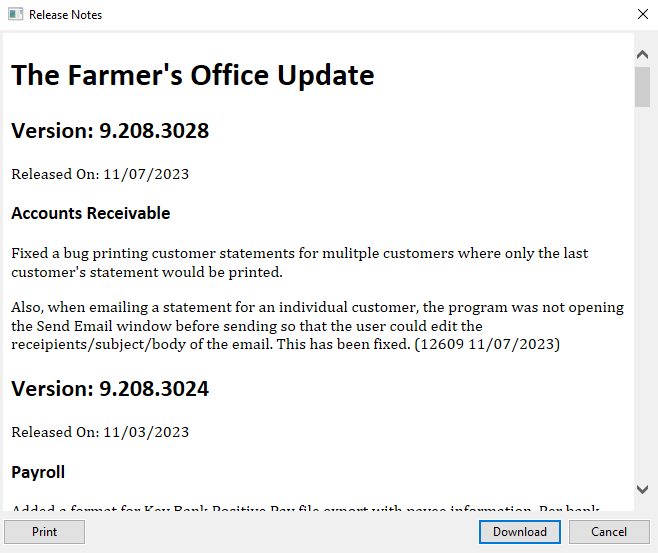The image size is (658, 553).
Task: Select the Version: 9.208.3024 heading
Action: (x=110, y=389)
